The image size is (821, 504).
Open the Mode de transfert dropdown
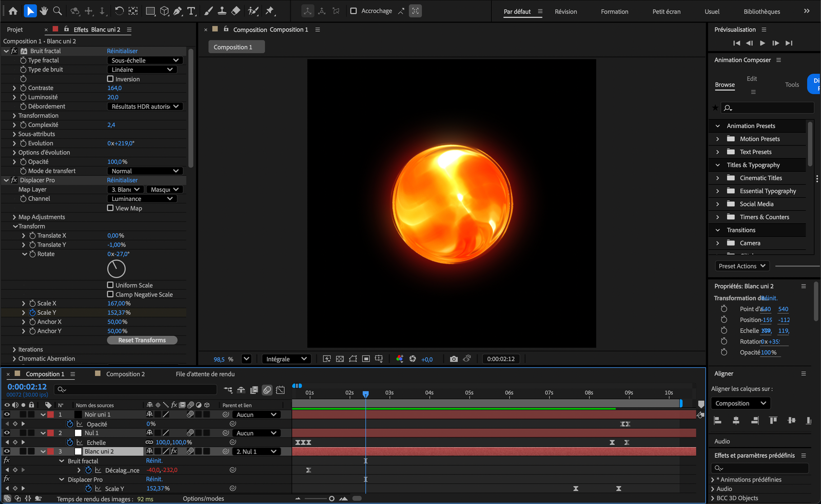point(144,170)
